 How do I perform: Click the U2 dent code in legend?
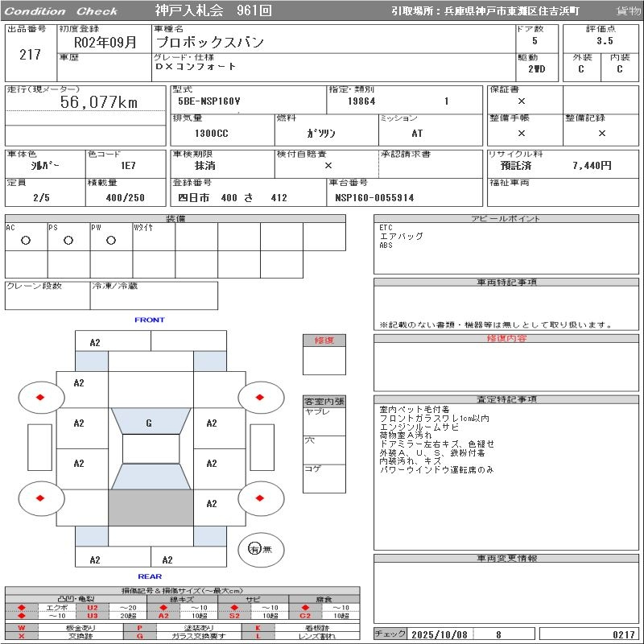point(92,607)
